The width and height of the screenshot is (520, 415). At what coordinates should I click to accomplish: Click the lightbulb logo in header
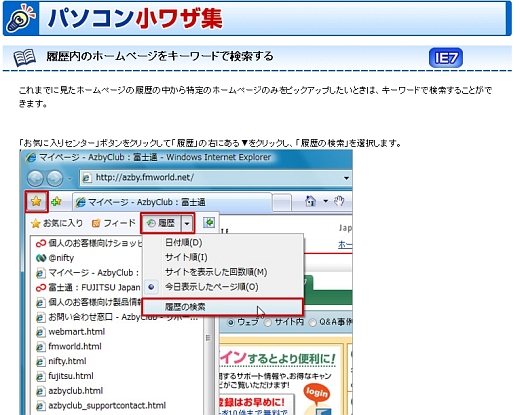tap(21, 18)
